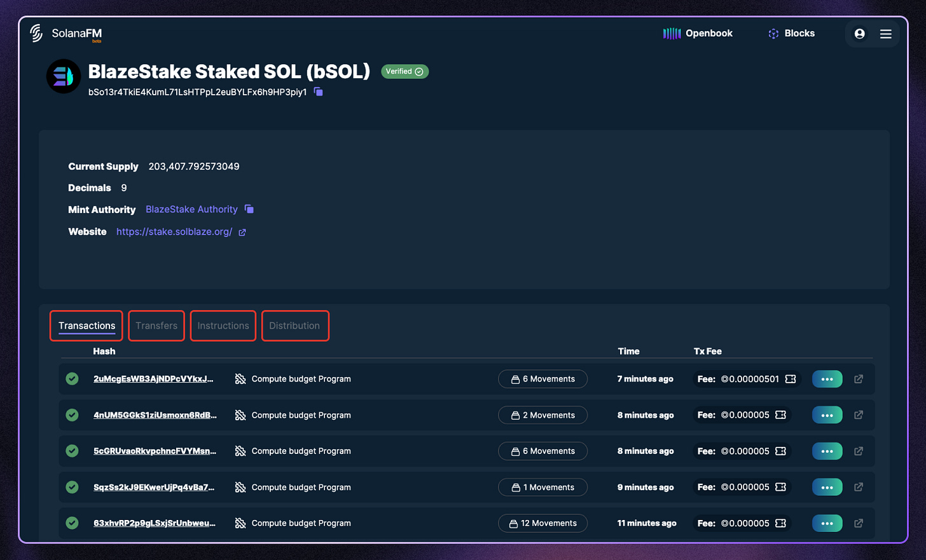Switch to the Distribution tab
This screenshot has width=926, height=560.
(x=295, y=325)
